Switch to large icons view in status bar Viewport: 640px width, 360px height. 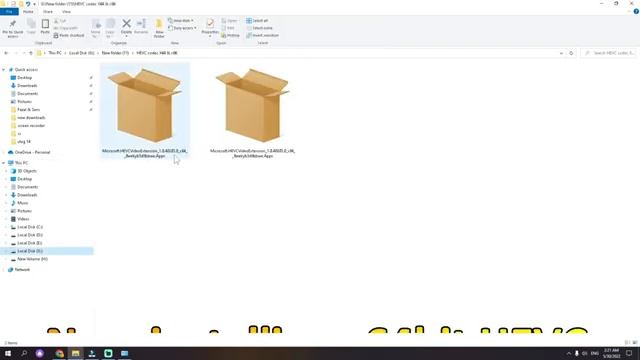pyautogui.click(x=635, y=343)
